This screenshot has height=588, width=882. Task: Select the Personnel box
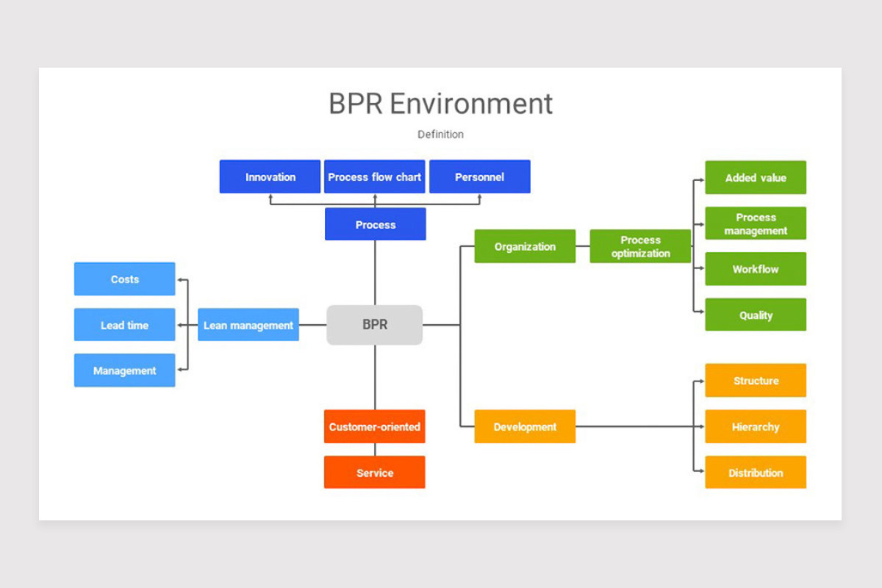click(x=479, y=176)
